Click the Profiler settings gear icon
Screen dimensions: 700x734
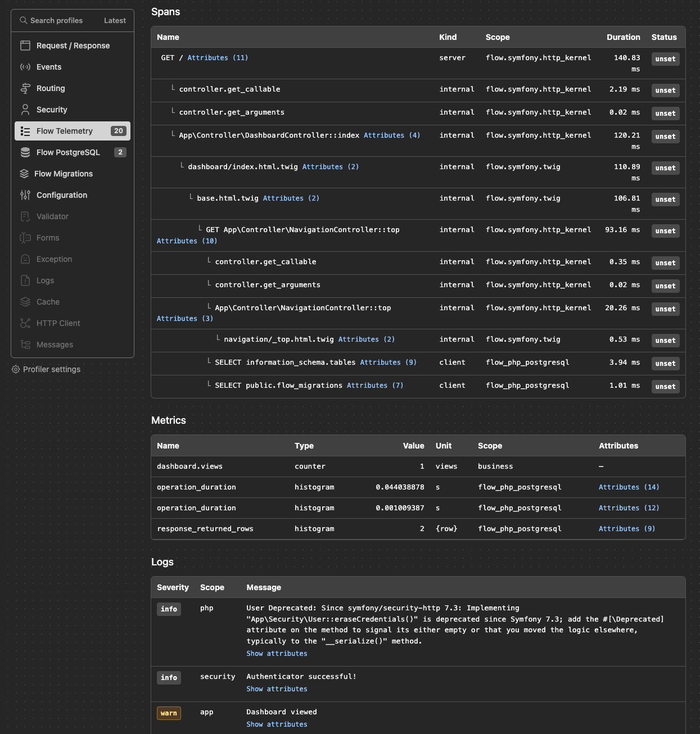[16, 369]
